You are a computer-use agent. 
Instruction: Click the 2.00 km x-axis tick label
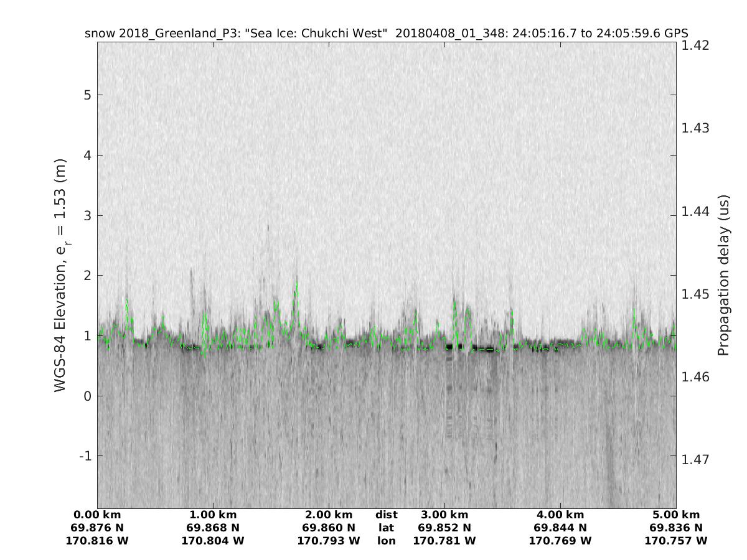click(x=329, y=515)
